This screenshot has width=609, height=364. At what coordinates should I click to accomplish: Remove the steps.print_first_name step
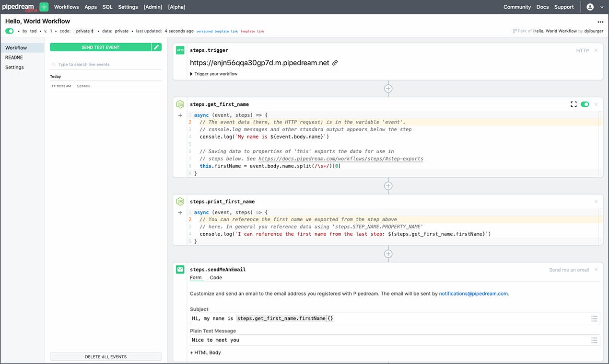(596, 202)
